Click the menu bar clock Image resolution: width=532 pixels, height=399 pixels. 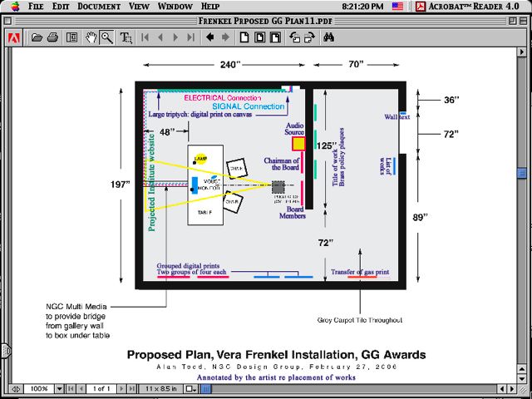click(362, 6)
